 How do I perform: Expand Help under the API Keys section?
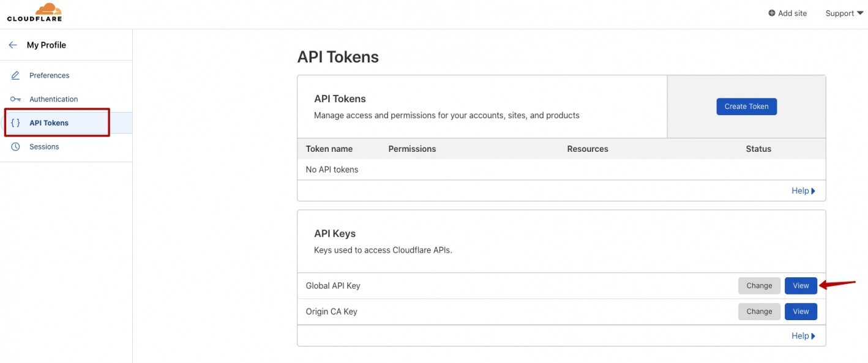(803, 336)
